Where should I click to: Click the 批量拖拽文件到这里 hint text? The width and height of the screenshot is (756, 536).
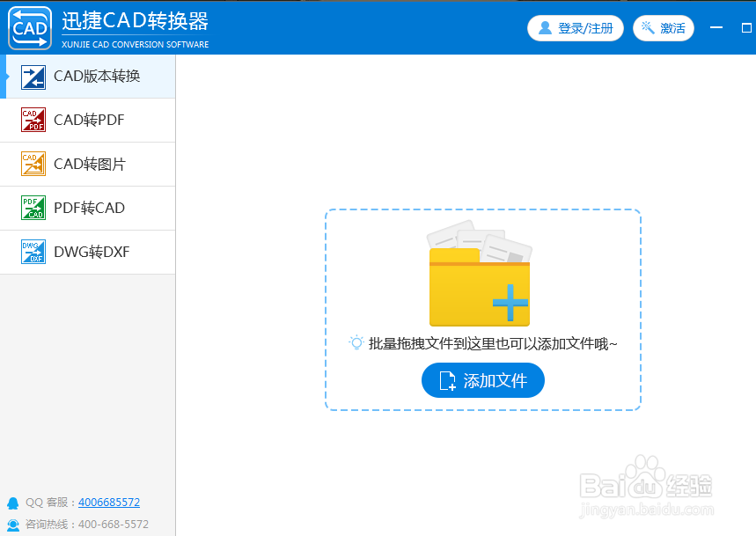[x=493, y=343]
